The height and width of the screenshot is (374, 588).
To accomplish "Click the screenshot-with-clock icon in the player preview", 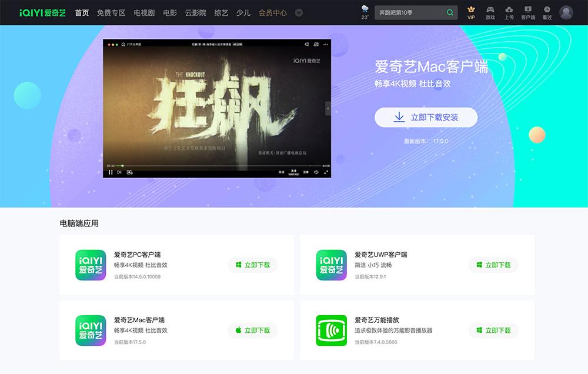I will coord(130,172).
